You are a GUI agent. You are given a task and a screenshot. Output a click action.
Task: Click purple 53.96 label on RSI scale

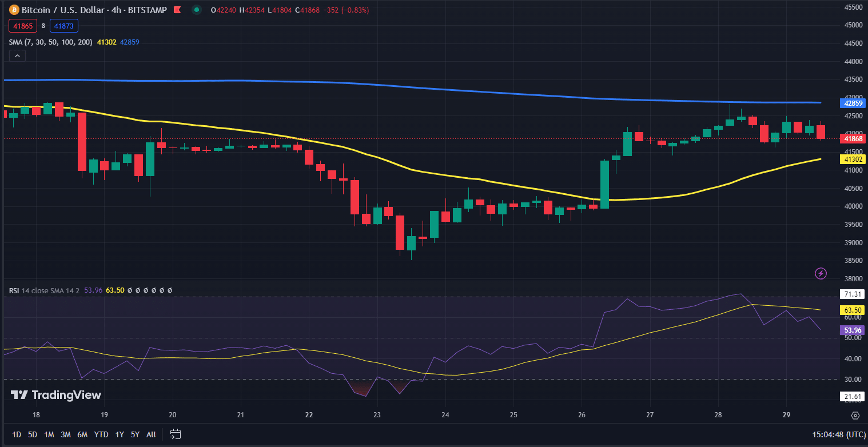point(854,330)
